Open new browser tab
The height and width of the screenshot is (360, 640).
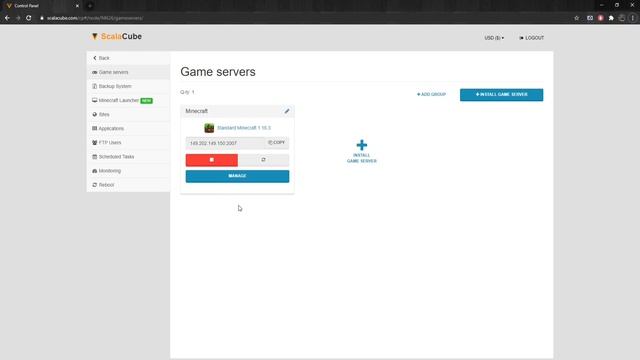coord(90,6)
